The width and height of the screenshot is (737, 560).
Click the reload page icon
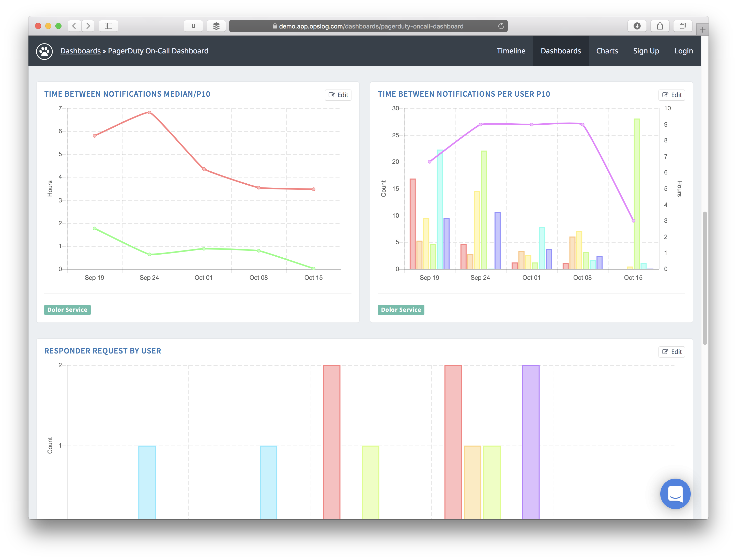(501, 26)
